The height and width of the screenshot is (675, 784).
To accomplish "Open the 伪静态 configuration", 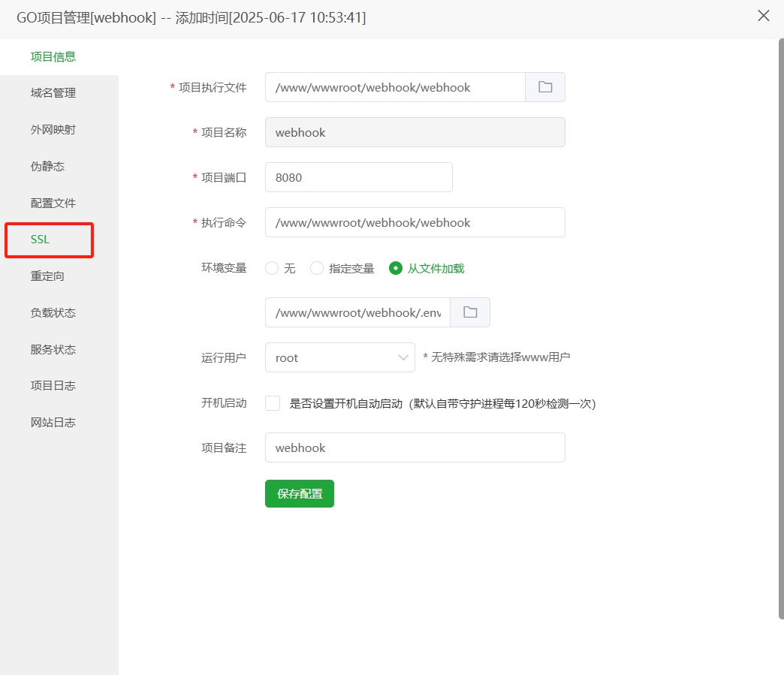I will pos(48,166).
